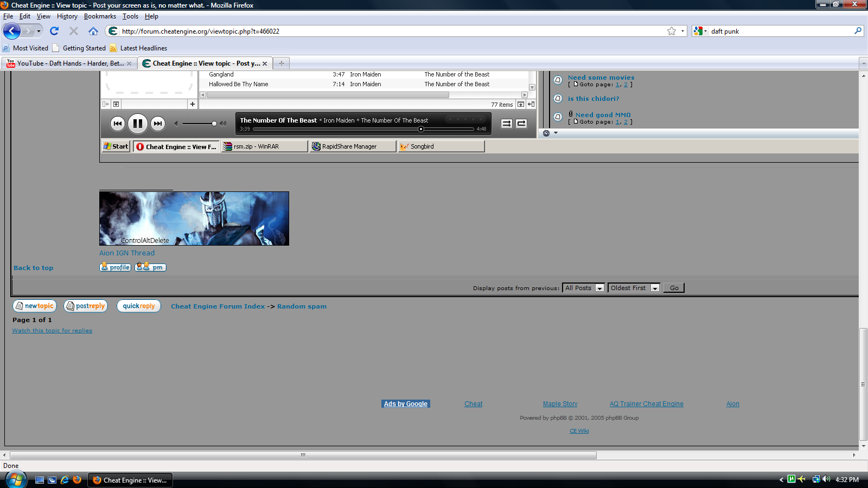Click the search magnifier icon
868x488 pixels.
point(858,31)
